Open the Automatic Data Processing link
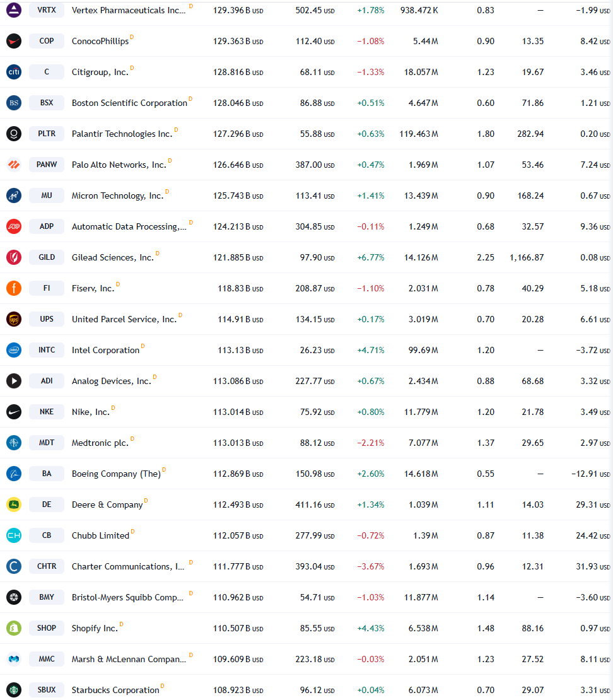Screen dimensions: 613x700 pyautogui.click(x=129, y=227)
